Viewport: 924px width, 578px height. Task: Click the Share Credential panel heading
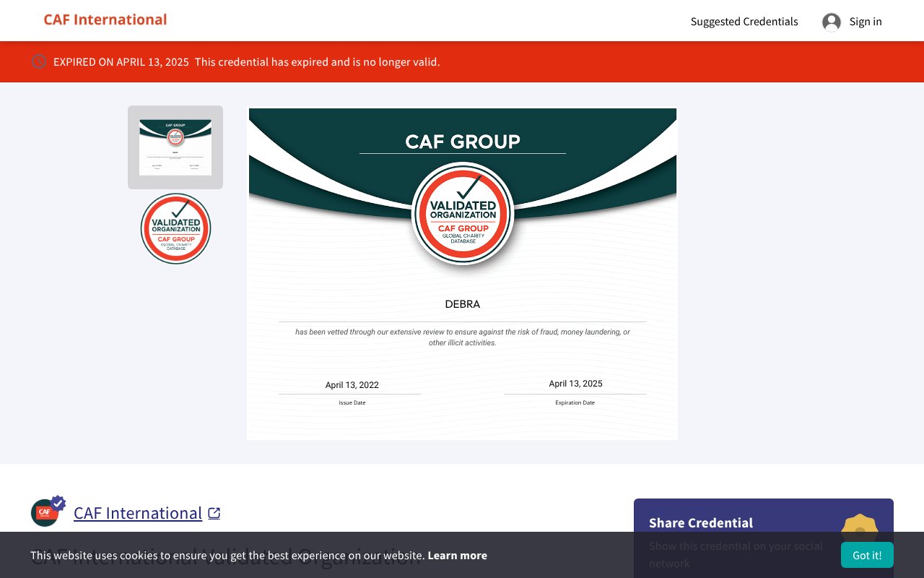pyautogui.click(x=699, y=522)
